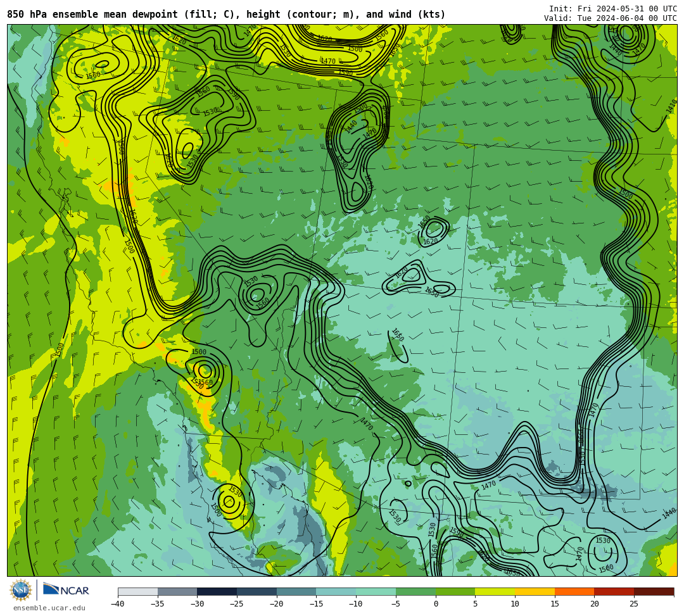
Task: Pick the dark blue -25 to -20 colorbar swatch
Action: click(256, 591)
